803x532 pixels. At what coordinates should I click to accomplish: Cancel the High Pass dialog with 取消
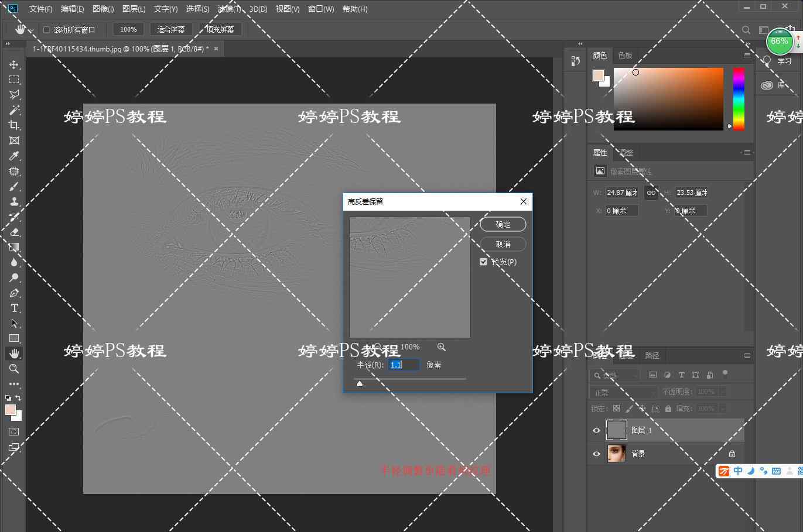[x=503, y=244]
